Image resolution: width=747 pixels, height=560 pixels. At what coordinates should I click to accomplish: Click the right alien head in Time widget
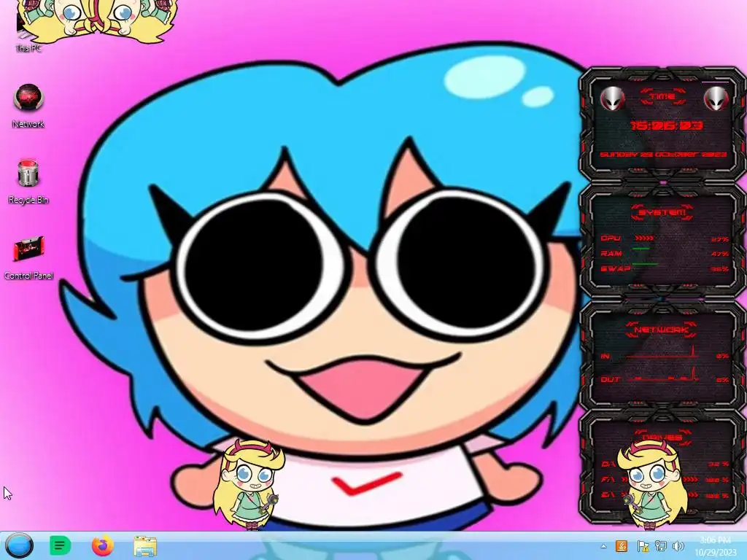click(x=716, y=98)
